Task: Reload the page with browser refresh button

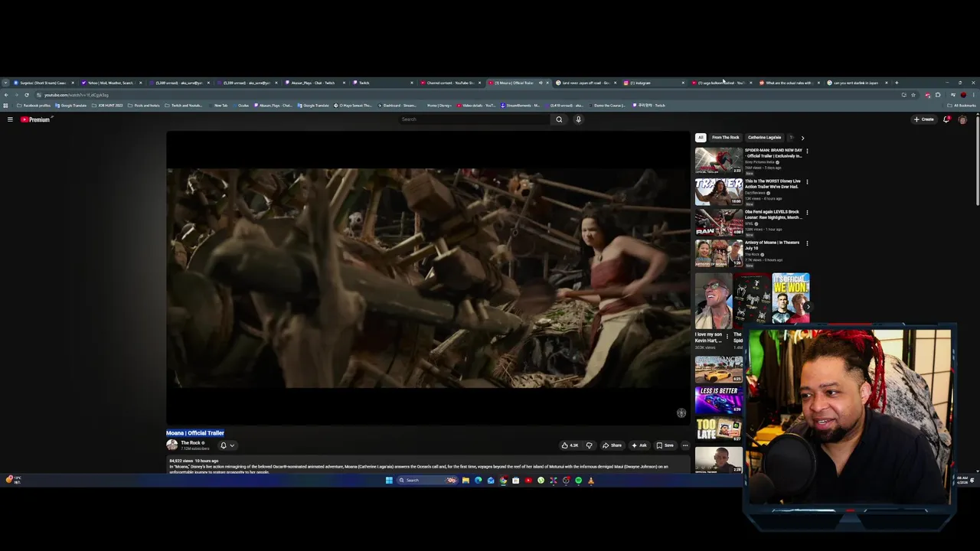Action: pos(26,95)
